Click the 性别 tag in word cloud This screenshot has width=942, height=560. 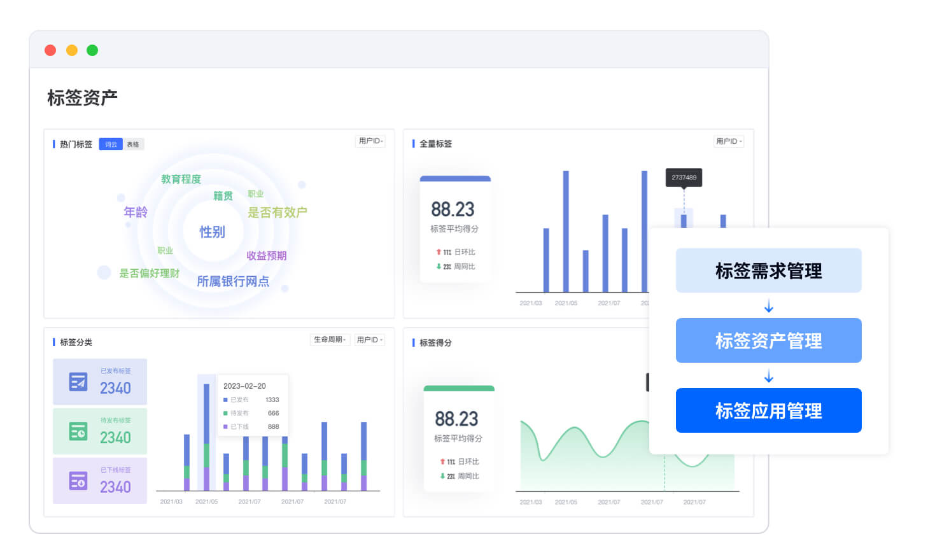tap(212, 232)
